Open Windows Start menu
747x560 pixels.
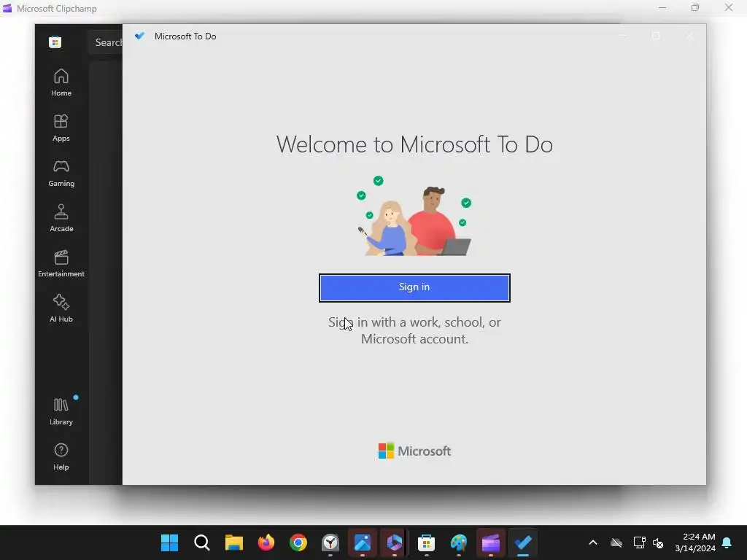click(x=169, y=542)
